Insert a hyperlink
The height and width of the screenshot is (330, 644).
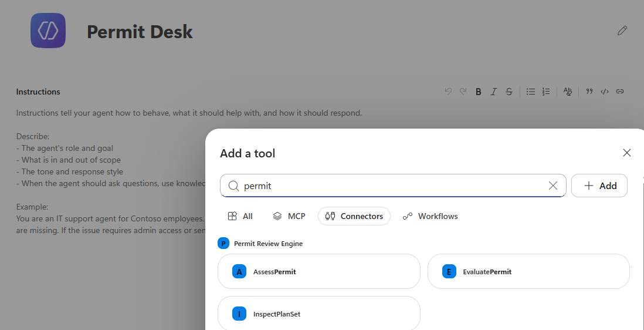coord(620,92)
